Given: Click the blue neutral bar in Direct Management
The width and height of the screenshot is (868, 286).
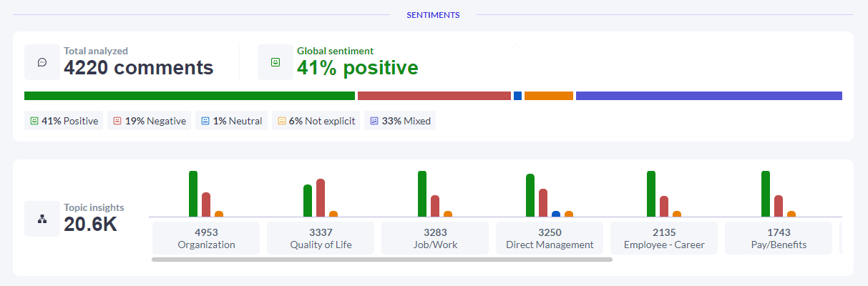Looking at the screenshot, I should pos(556,214).
